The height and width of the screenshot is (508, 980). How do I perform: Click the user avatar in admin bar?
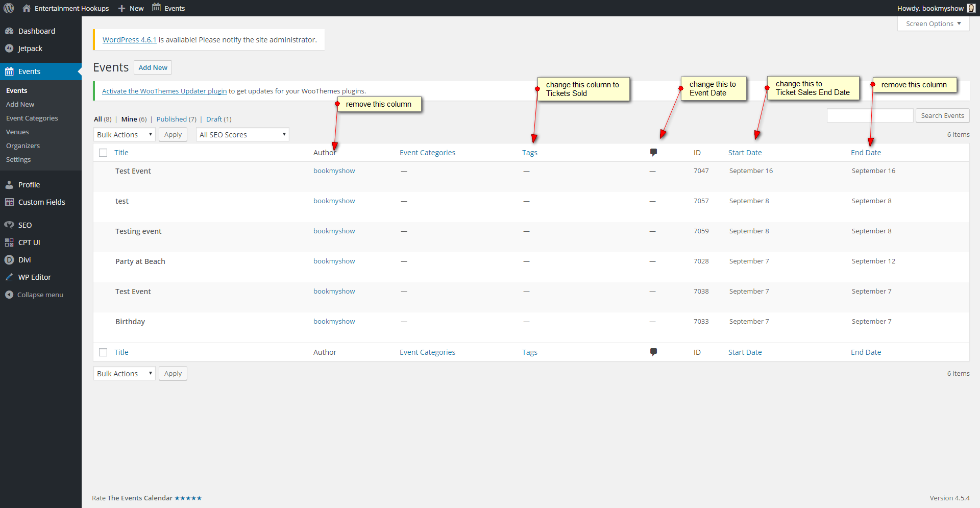coord(971,8)
